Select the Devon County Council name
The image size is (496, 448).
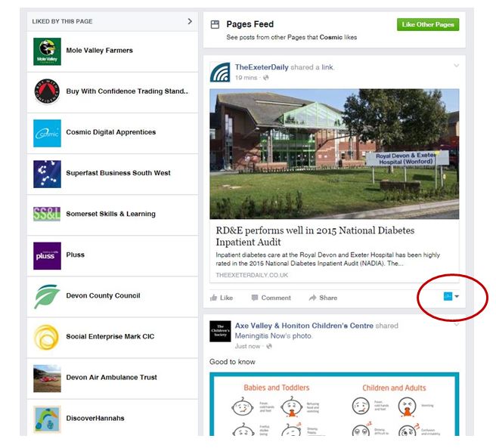click(103, 295)
